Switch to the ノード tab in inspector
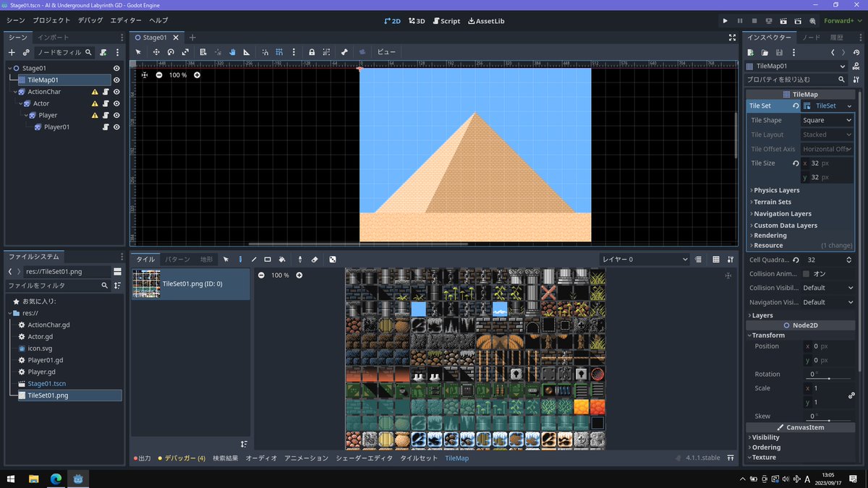The width and height of the screenshot is (868, 488). click(811, 37)
